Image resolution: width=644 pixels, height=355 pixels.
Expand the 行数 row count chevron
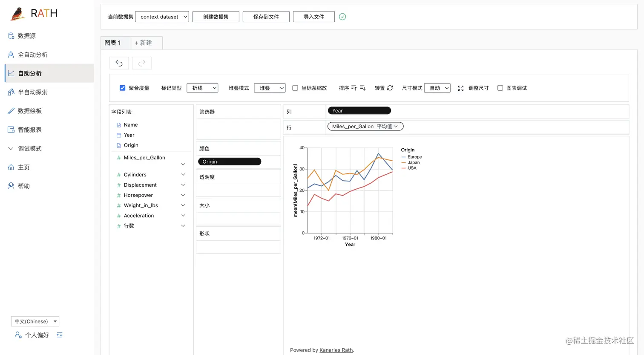(183, 226)
